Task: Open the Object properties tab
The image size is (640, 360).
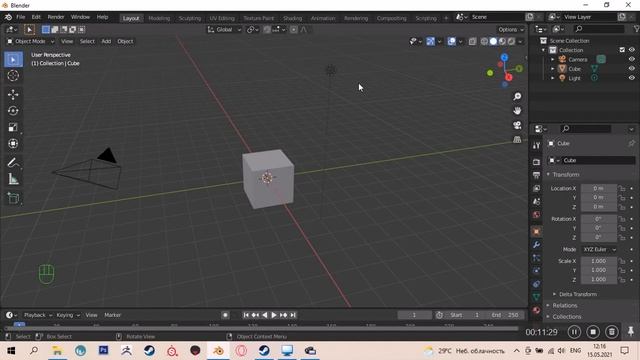Action: (x=536, y=231)
